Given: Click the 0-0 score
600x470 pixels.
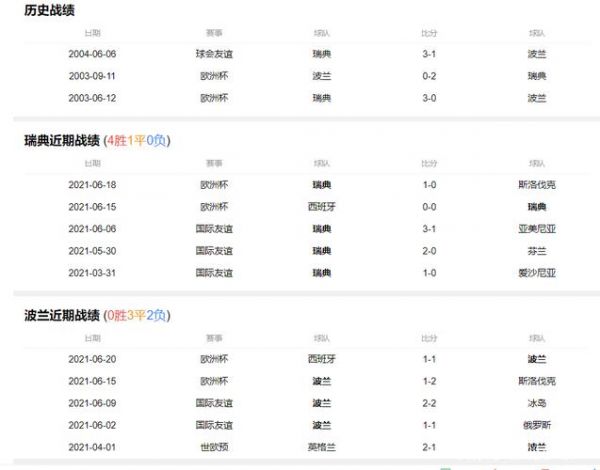Looking at the screenshot, I should (429, 207).
